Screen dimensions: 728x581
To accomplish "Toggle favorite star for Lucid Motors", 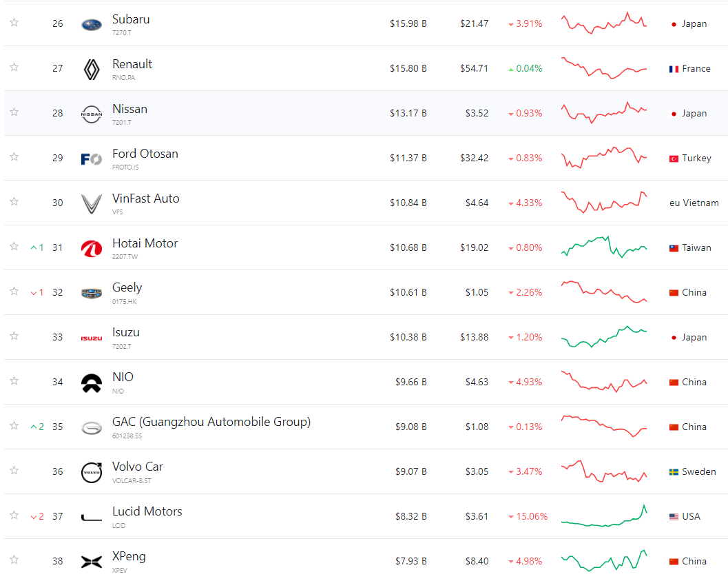I will point(14,515).
